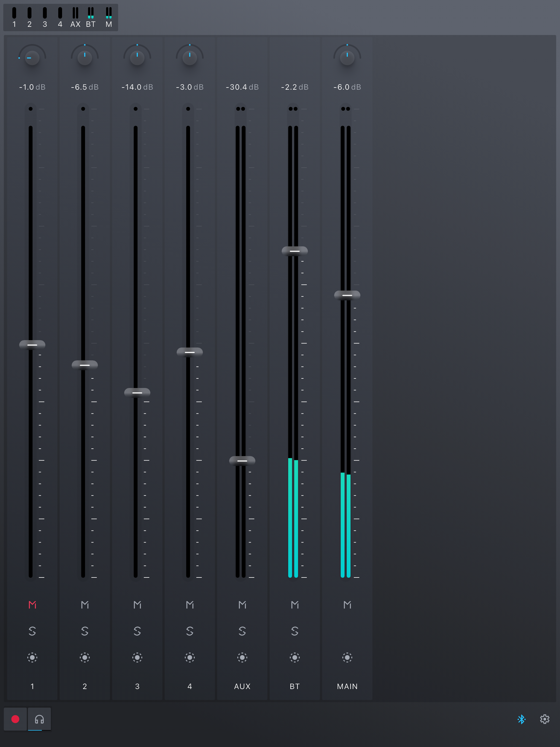The image size is (560, 747).
Task: Open Bluetooth connection settings
Action: click(521, 719)
